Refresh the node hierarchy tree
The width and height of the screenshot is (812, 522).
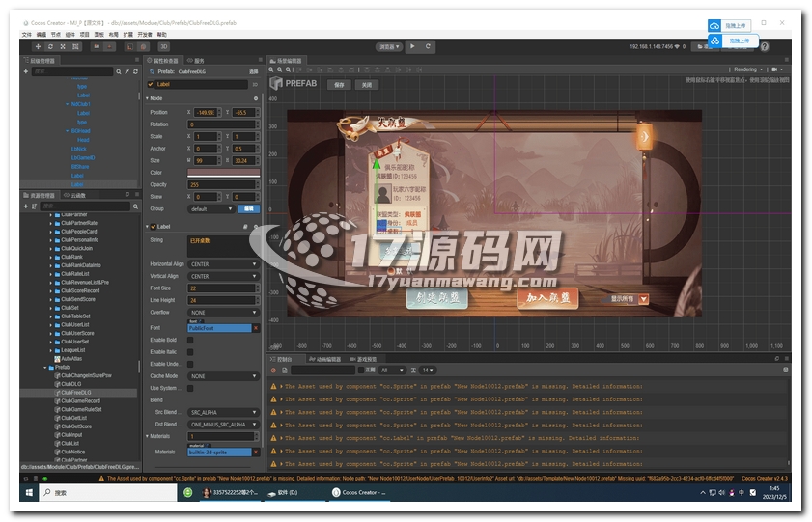[x=136, y=71]
